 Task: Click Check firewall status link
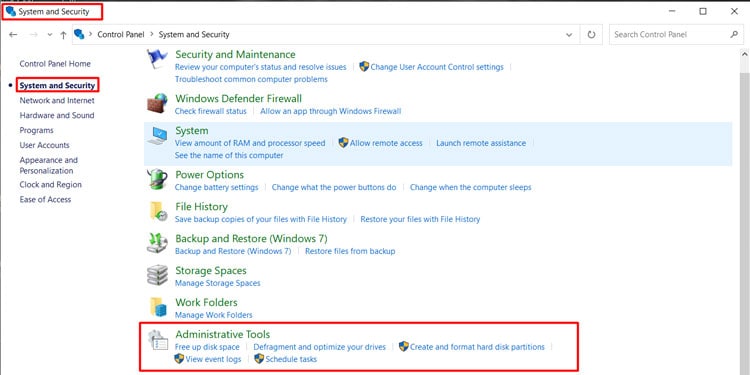click(211, 111)
